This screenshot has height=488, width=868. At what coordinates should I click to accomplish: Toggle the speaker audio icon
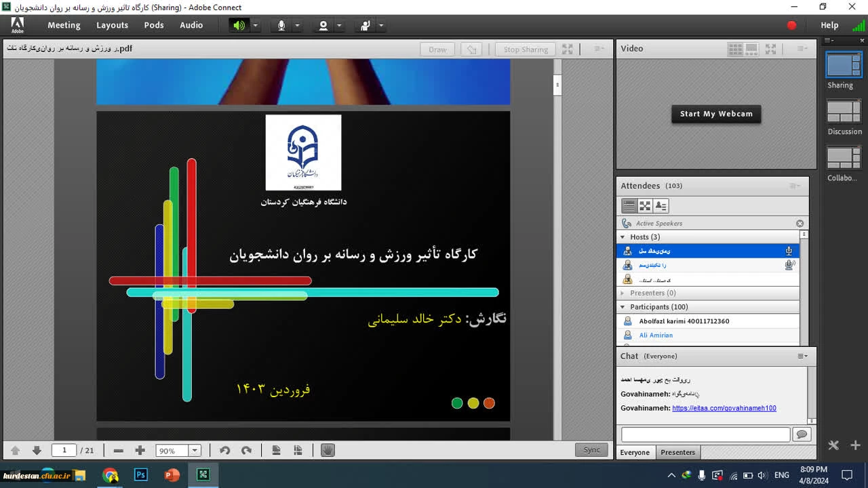(x=239, y=25)
